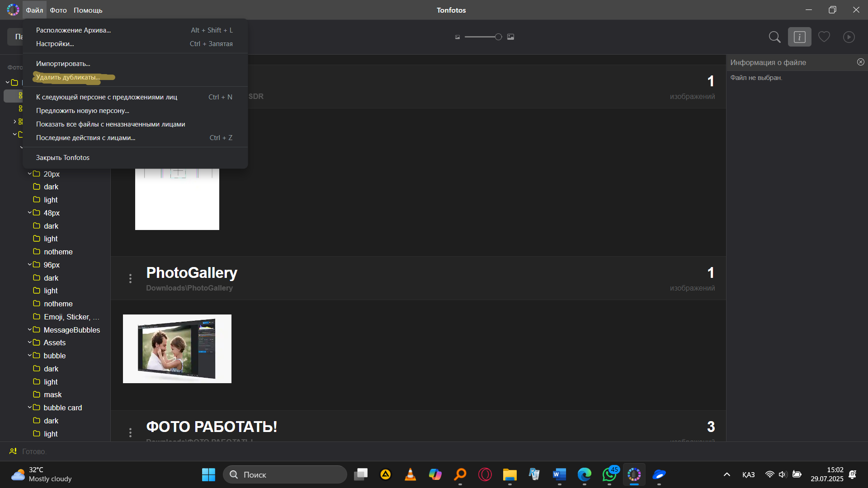Open Microsoft Edge from the taskbar
The image size is (868, 488).
click(584, 474)
